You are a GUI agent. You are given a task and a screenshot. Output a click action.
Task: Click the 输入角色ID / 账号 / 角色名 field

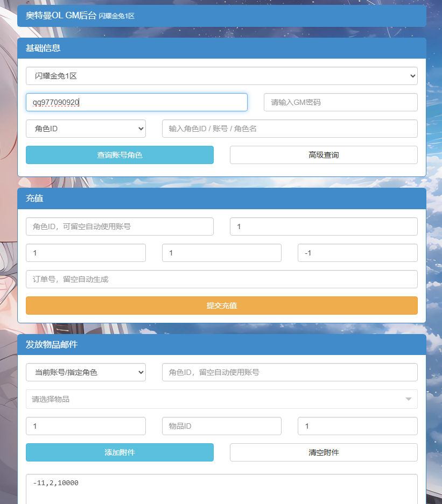point(290,129)
